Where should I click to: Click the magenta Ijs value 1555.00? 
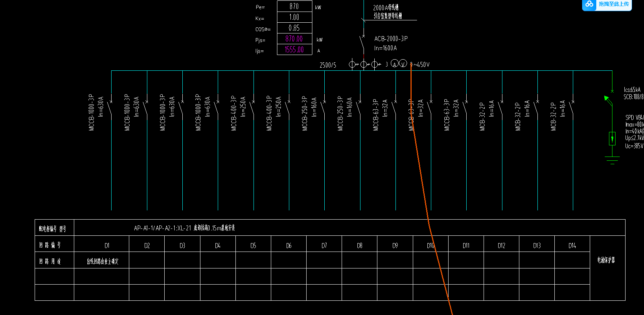pos(294,49)
